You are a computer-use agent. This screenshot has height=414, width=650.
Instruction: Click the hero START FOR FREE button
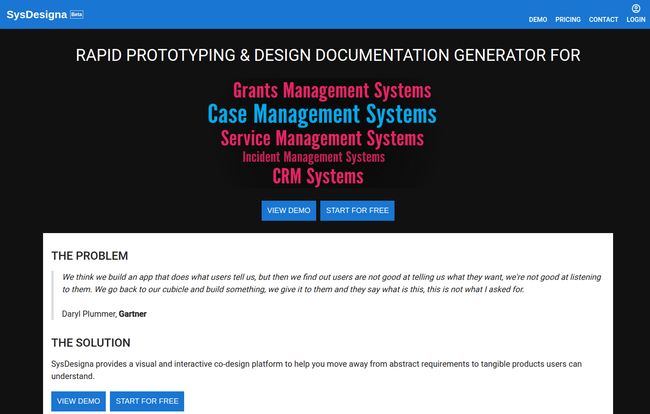point(357,211)
